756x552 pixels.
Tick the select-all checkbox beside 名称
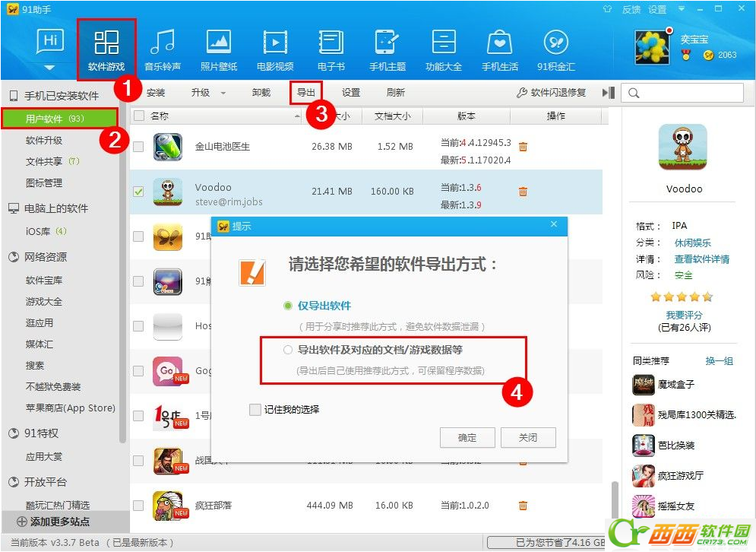coord(139,116)
